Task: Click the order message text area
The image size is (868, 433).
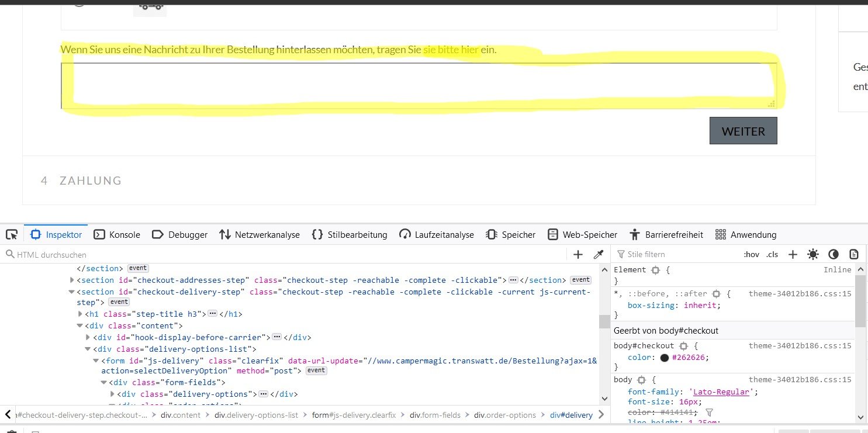Action: (x=419, y=86)
